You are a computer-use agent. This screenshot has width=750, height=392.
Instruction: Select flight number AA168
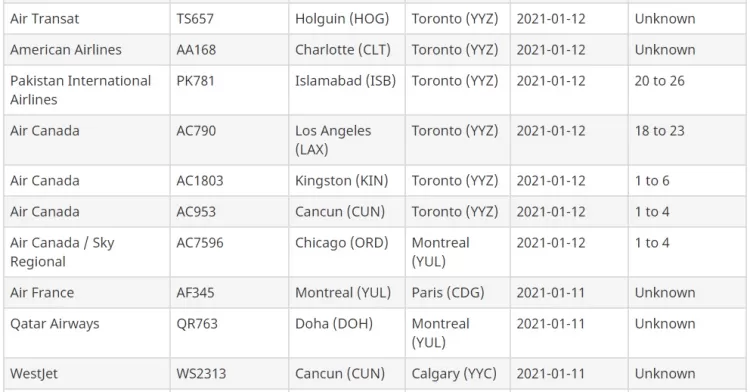tap(229, 50)
